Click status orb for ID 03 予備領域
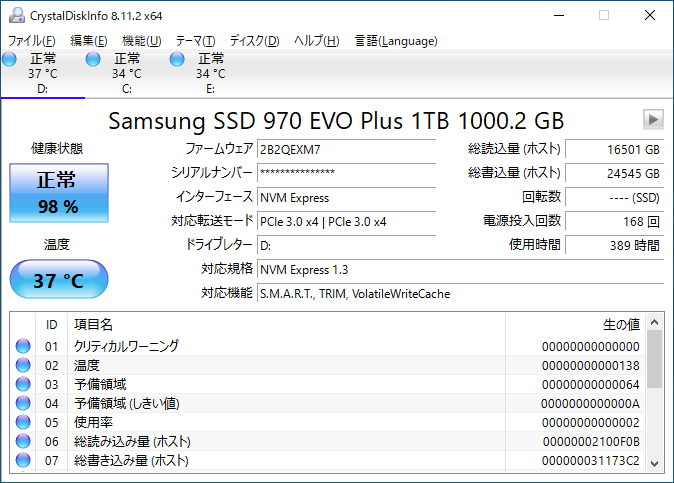The image size is (674, 483). (23, 384)
